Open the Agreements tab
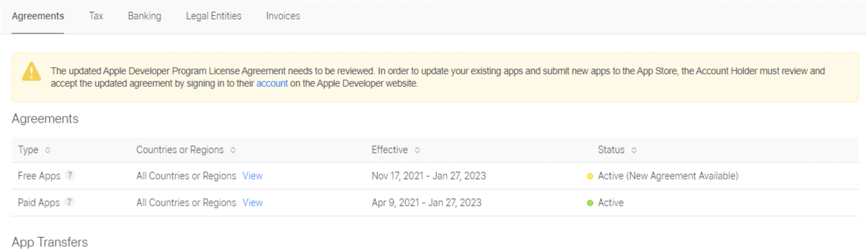868x251 pixels. [x=38, y=16]
